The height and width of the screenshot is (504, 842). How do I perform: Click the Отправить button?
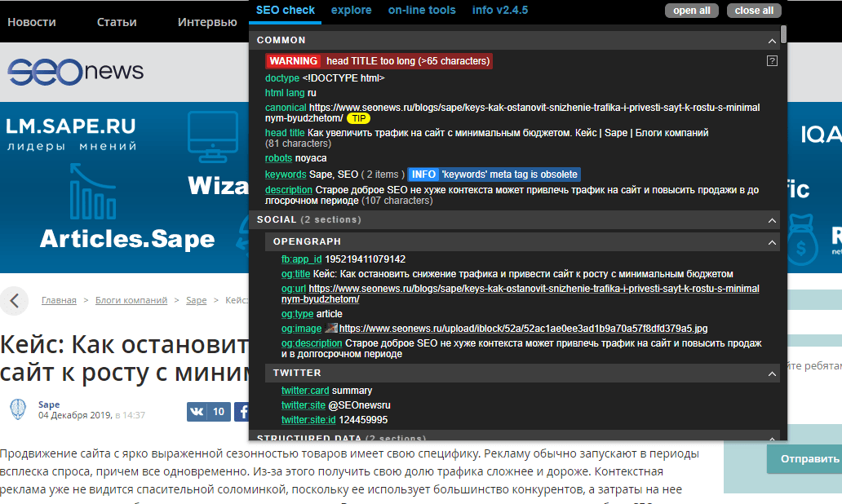pos(804,459)
